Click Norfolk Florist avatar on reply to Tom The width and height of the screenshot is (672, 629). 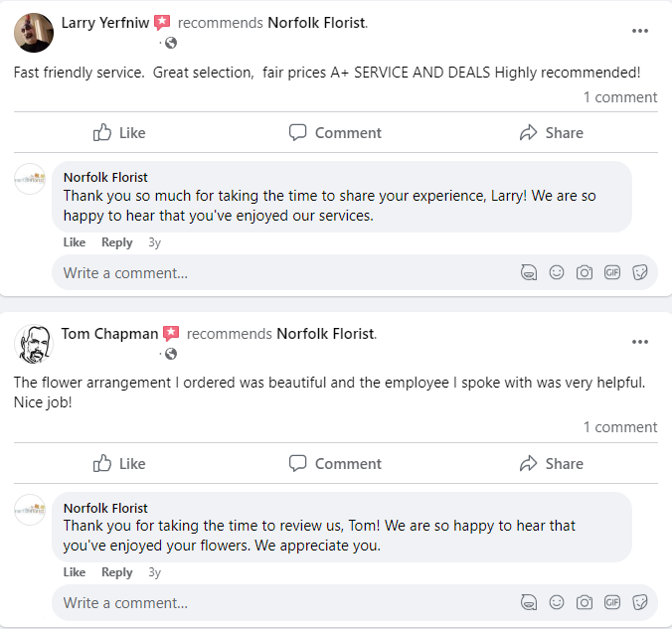click(x=30, y=510)
